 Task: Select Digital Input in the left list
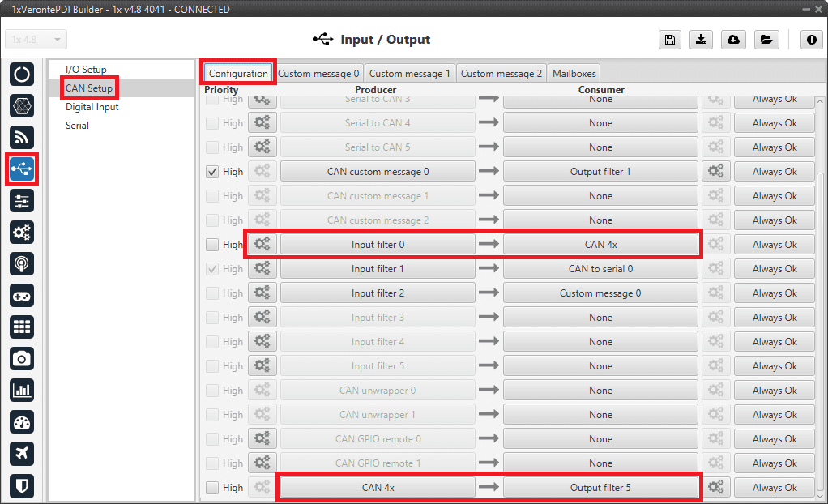[x=92, y=107]
